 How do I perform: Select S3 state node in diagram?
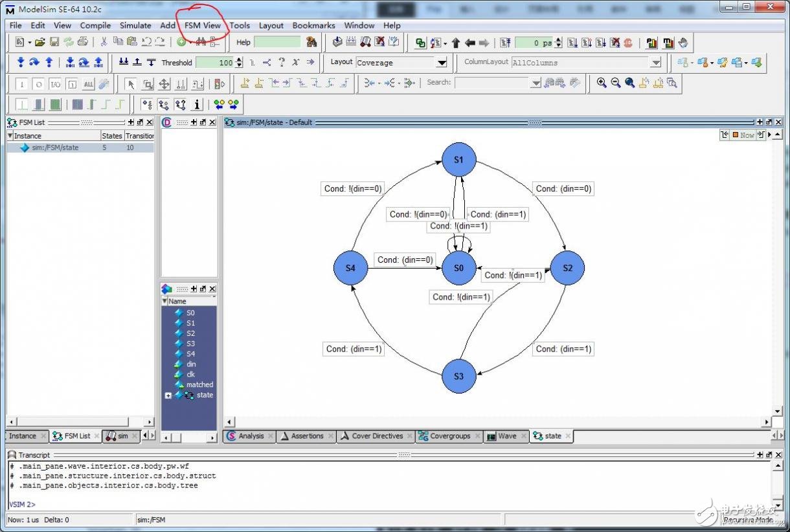[x=458, y=376]
